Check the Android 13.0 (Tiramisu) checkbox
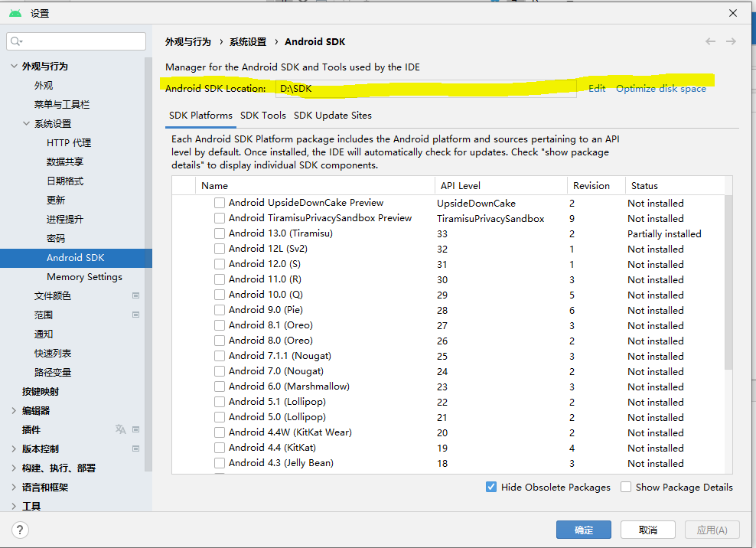The height and width of the screenshot is (548, 756). (220, 233)
